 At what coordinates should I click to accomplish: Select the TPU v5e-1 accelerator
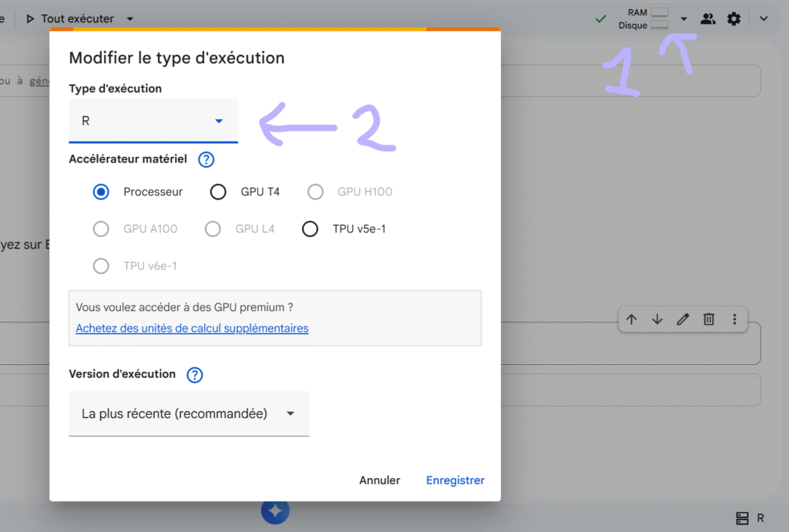(311, 229)
